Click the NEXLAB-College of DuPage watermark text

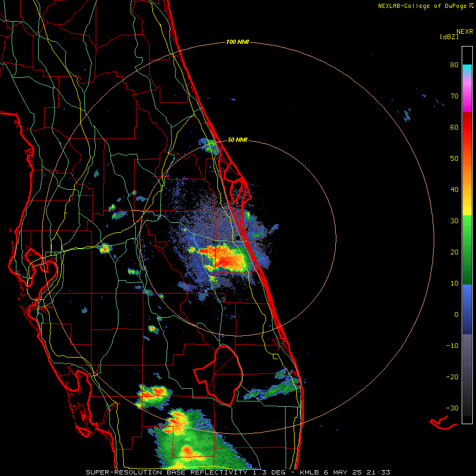tap(425, 6)
